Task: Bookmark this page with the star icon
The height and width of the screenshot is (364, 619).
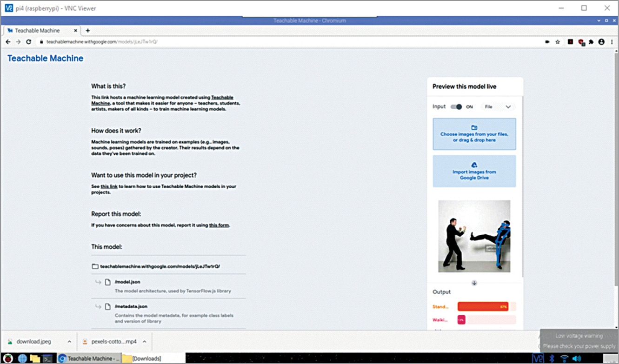Action: pyautogui.click(x=558, y=42)
